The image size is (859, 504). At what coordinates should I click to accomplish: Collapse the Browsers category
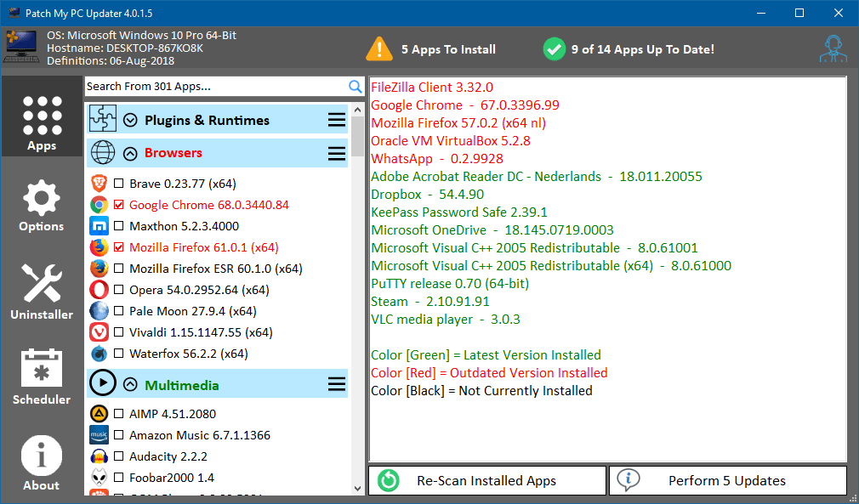click(x=130, y=154)
